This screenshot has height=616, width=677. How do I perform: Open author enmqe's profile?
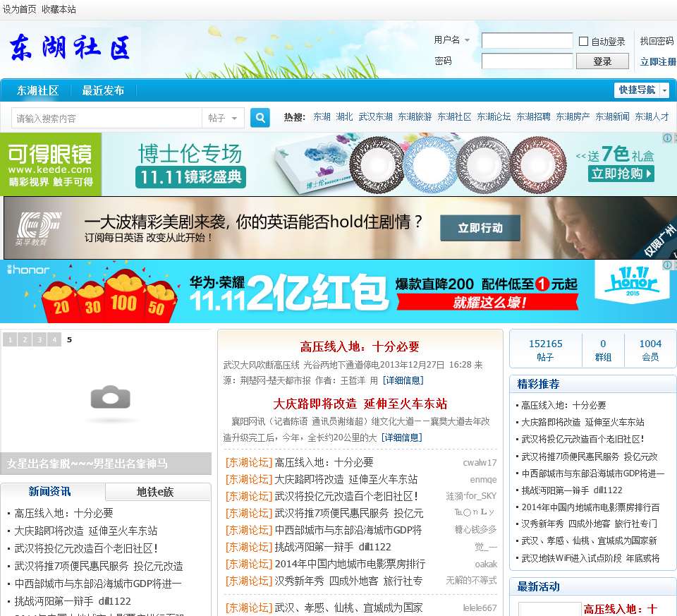coord(483,480)
